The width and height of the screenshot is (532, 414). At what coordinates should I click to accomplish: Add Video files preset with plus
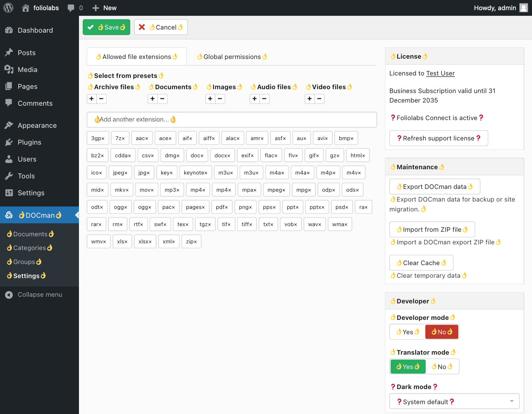pos(310,99)
